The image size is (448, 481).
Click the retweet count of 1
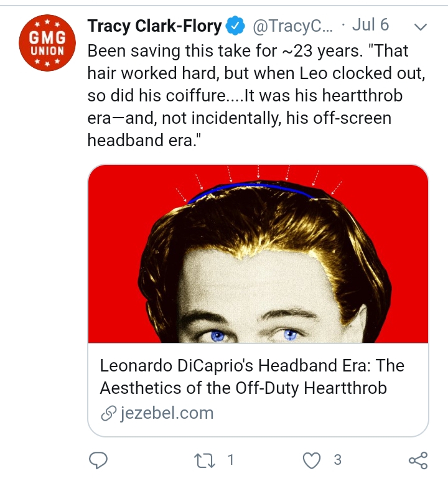(x=230, y=460)
